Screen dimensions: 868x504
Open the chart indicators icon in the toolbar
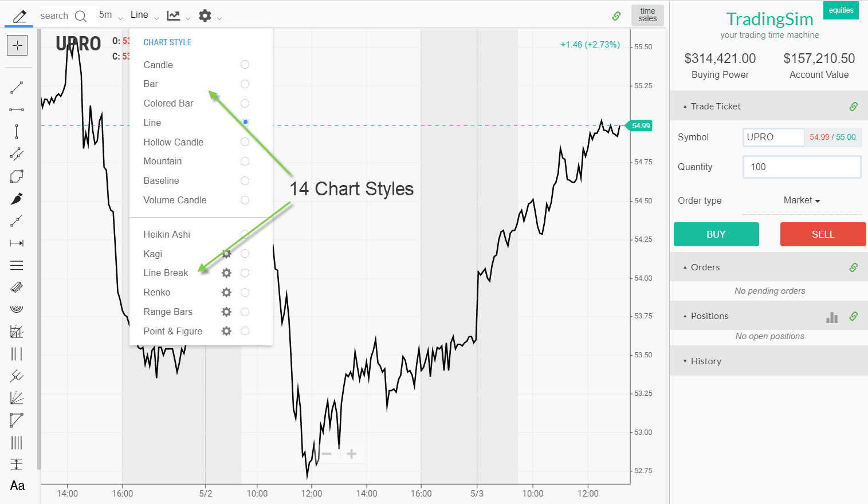[x=175, y=15]
